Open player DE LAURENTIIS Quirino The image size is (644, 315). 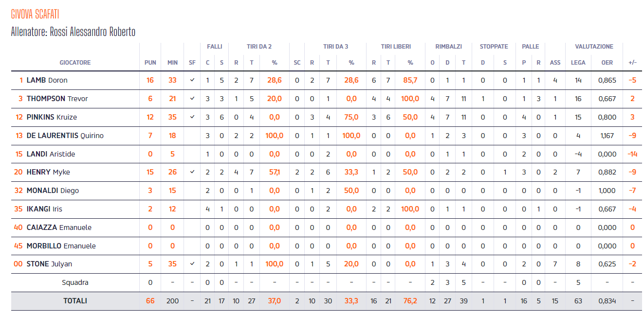pyautogui.click(x=65, y=136)
